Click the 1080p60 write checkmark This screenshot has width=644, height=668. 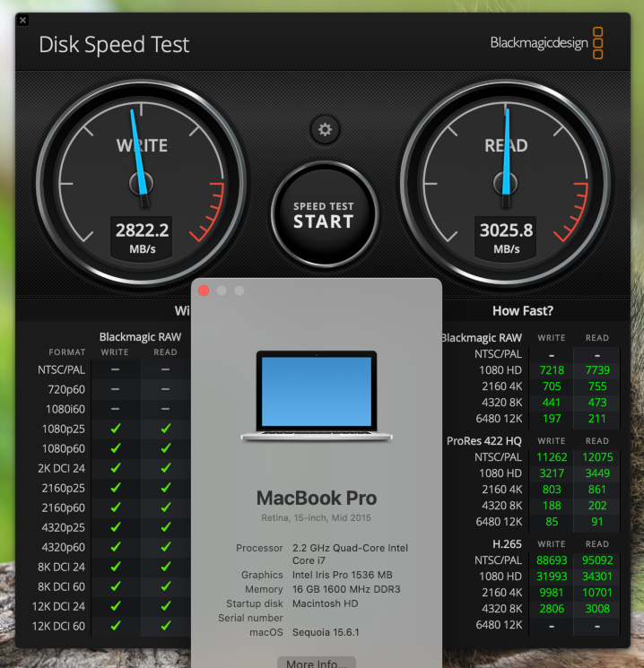click(x=116, y=448)
